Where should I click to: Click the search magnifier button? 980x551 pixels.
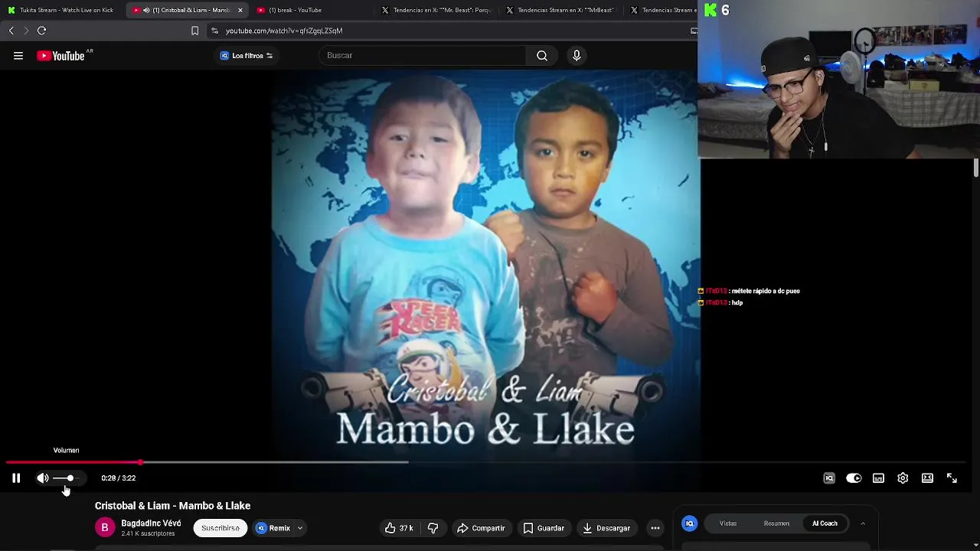click(x=542, y=55)
